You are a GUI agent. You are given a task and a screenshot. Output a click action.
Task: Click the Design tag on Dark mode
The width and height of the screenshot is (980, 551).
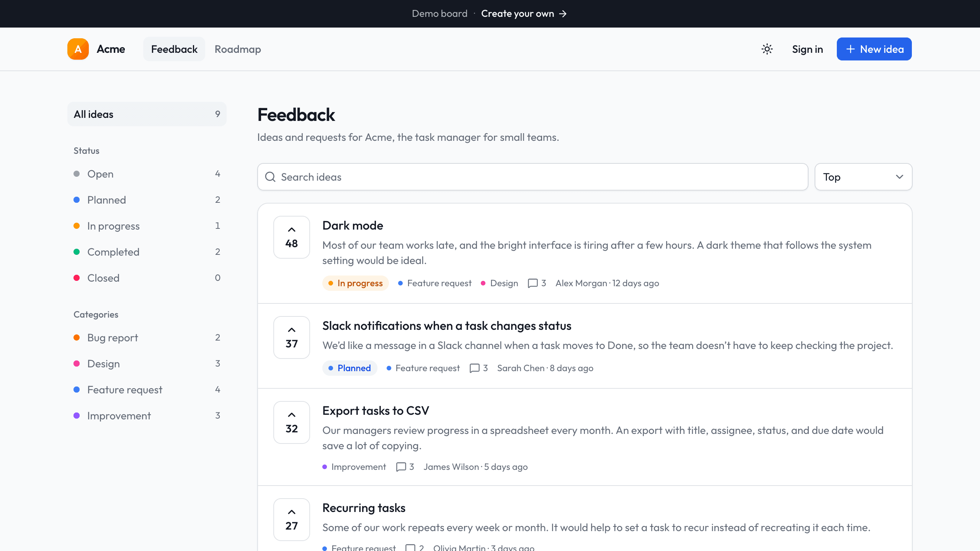(500, 283)
